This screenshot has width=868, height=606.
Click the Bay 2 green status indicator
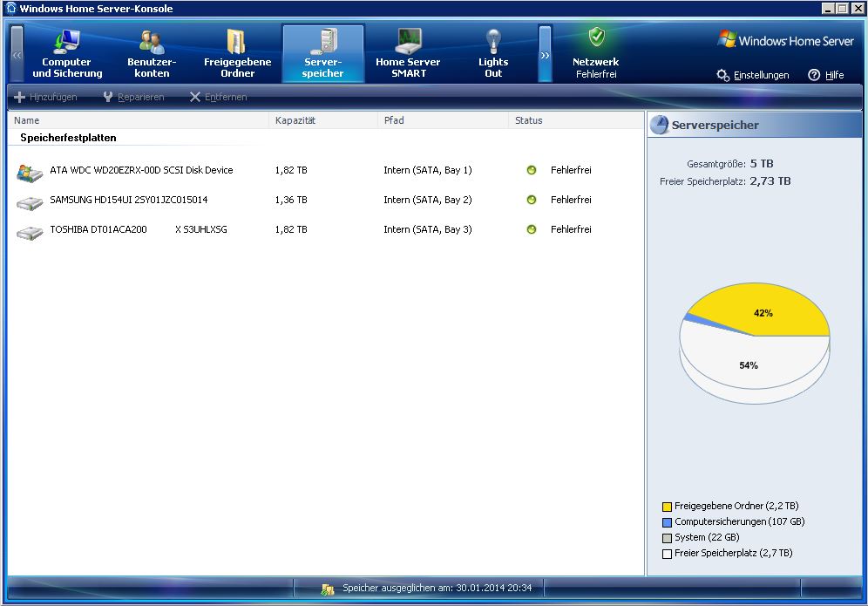tap(532, 200)
